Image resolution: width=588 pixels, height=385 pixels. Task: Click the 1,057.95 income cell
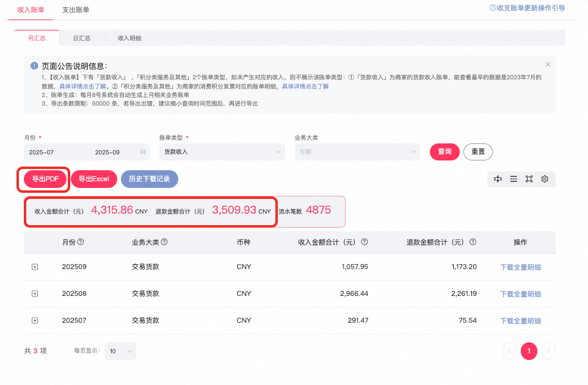point(355,267)
